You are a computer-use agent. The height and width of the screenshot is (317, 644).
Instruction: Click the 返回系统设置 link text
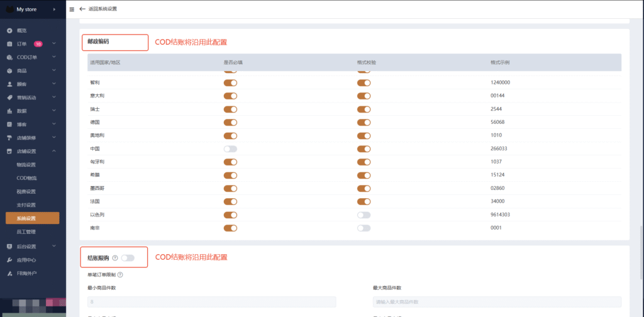click(x=103, y=9)
